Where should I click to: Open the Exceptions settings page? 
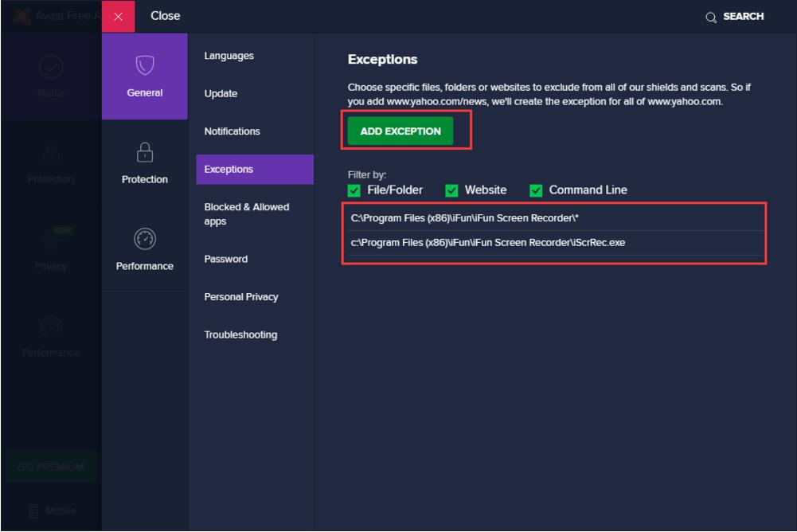coord(255,170)
